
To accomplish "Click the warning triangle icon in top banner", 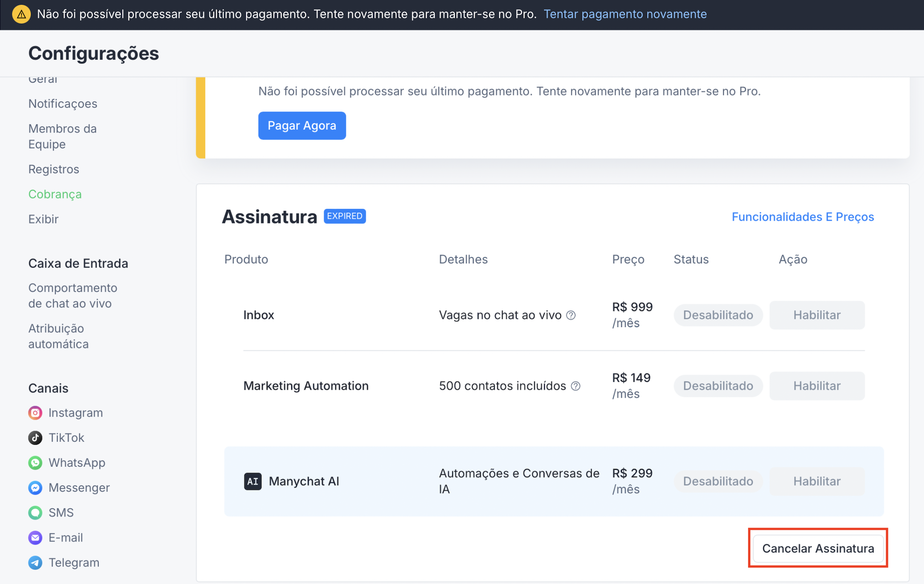I will coord(21,14).
